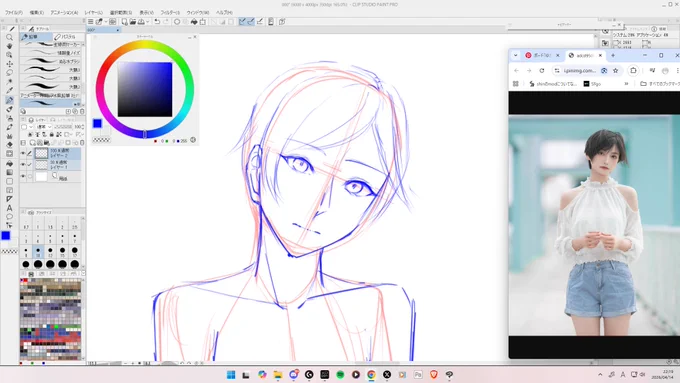Open a new Chrome tab

(x=613, y=55)
